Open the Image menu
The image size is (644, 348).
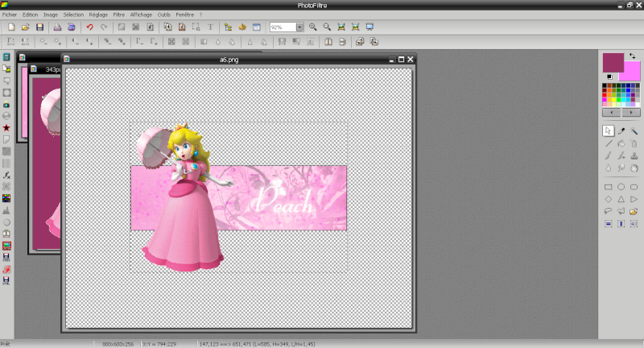pos(51,14)
